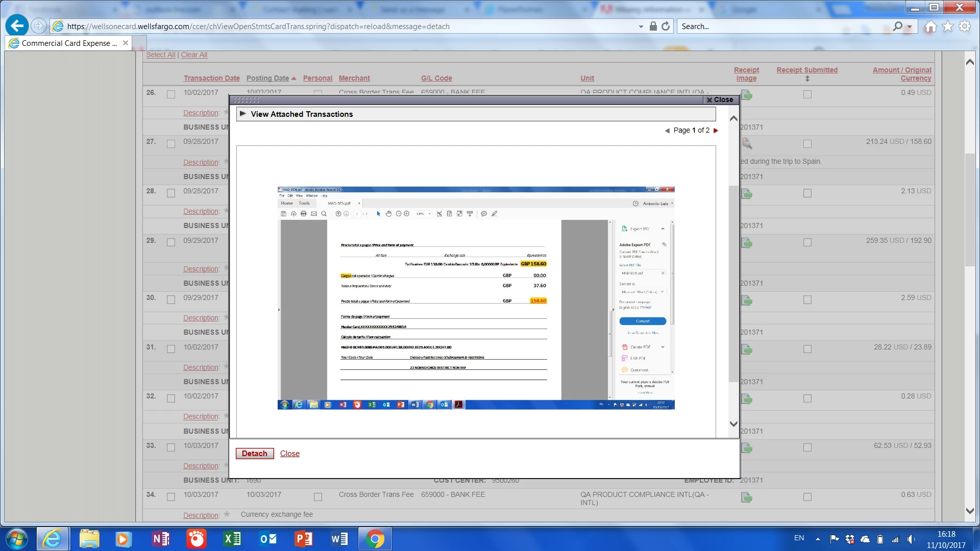Screen dimensions: 980x551
Task: Select the Commercial Card Expense tab
Action: 69,43
